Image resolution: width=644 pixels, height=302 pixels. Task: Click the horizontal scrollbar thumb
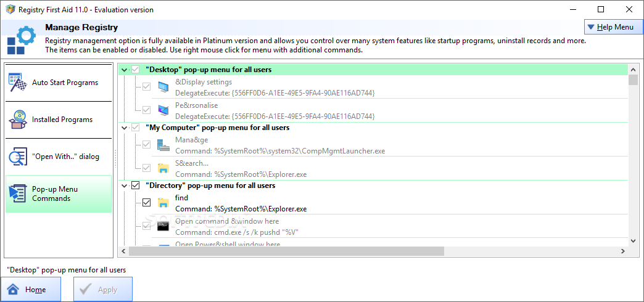pos(286,251)
